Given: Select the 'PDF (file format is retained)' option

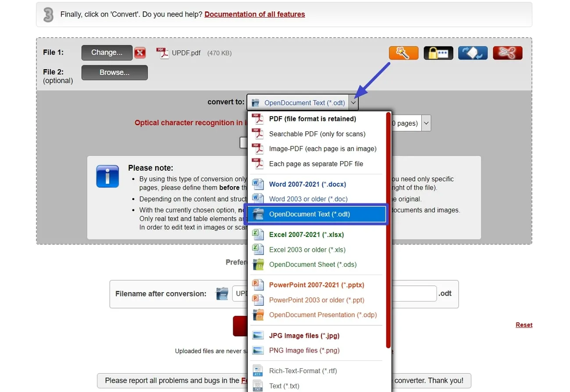Looking at the screenshot, I should pyautogui.click(x=312, y=119).
